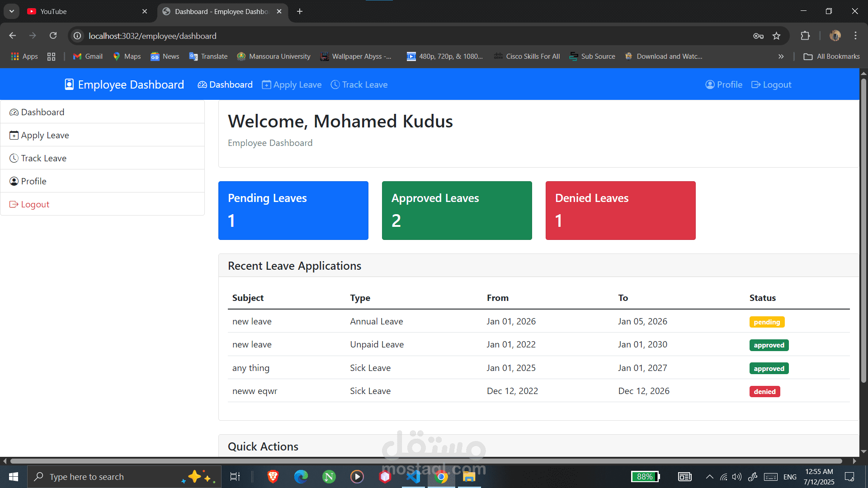868x488 pixels.
Task: Click 'any thing' subject cell
Action: pyautogui.click(x=251, y=368)
